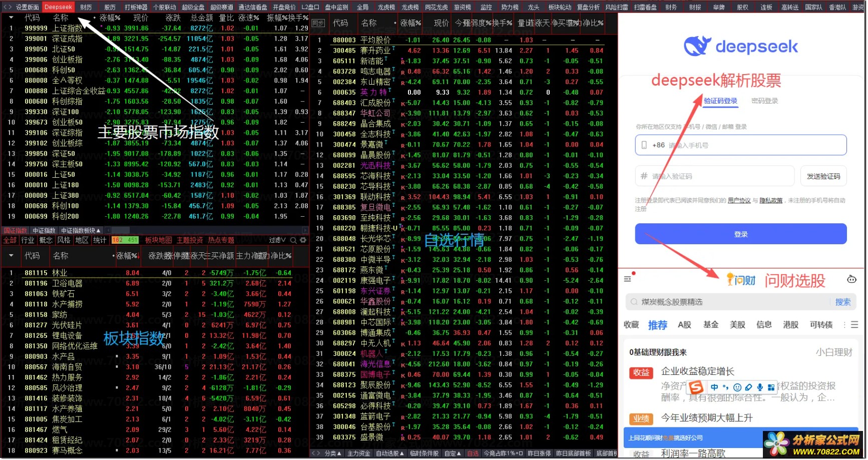The height and width of the screenshot is (460, 868).
Task: Open the sector panel settings gear
Action: [x=303, y=240]
